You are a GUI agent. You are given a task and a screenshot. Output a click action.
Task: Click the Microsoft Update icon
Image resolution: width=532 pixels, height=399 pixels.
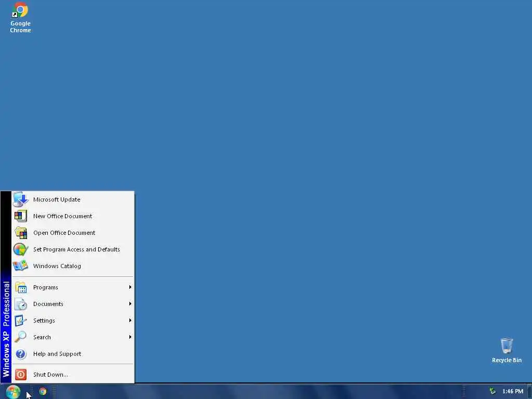tap(20, 199)
